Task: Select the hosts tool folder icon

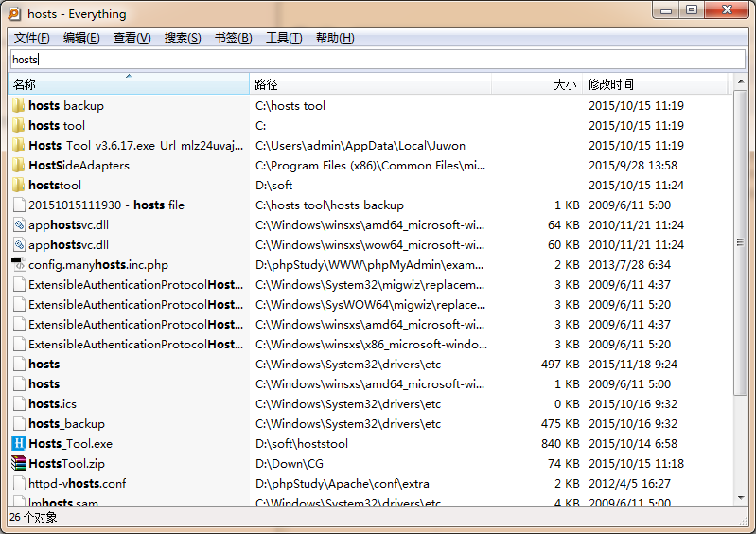Action: point(19,125)
